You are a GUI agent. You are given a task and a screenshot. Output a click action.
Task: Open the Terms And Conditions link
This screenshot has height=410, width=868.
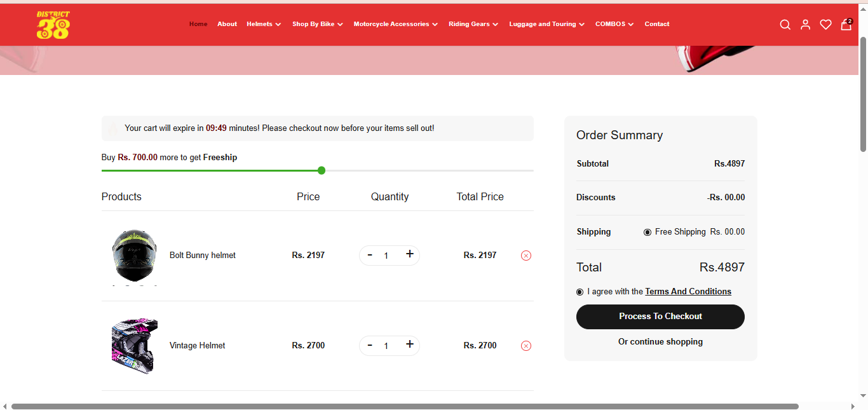[x=688, y=292]
